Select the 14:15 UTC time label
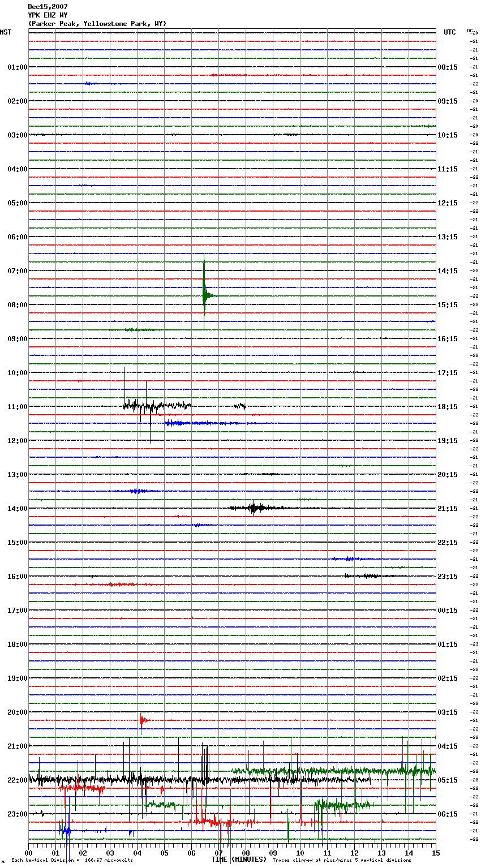Screen dimensions: 481x868 point(448,271)
